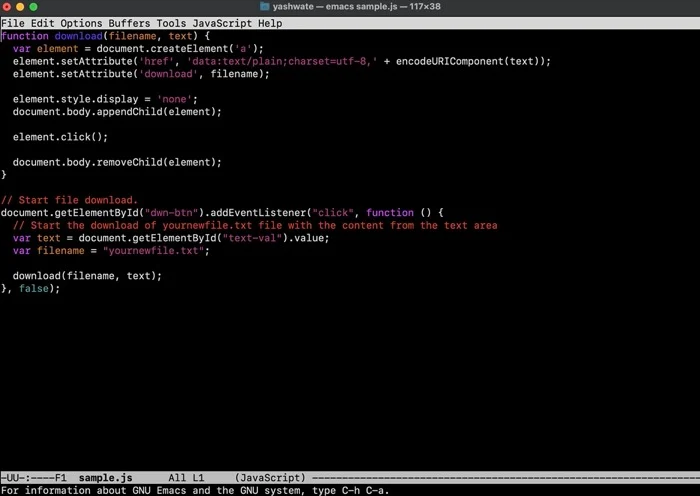This screenshot has height=496, width=700.
Task: Open the Options menu
Action: [80, 23]
